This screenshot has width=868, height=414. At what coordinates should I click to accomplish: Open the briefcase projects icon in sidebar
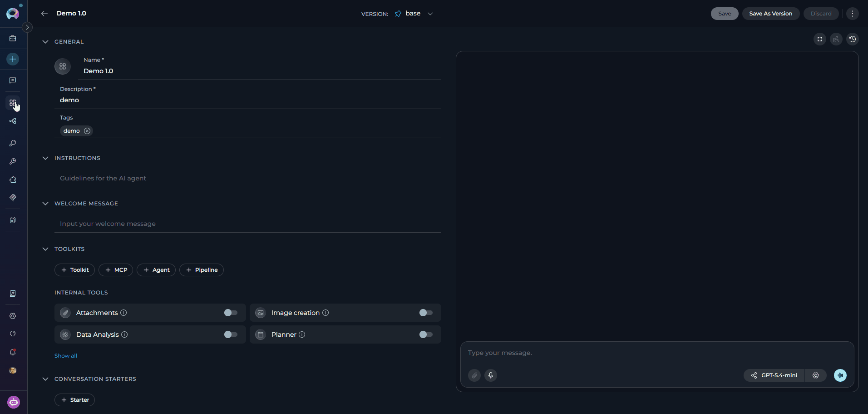pos(13,39)
